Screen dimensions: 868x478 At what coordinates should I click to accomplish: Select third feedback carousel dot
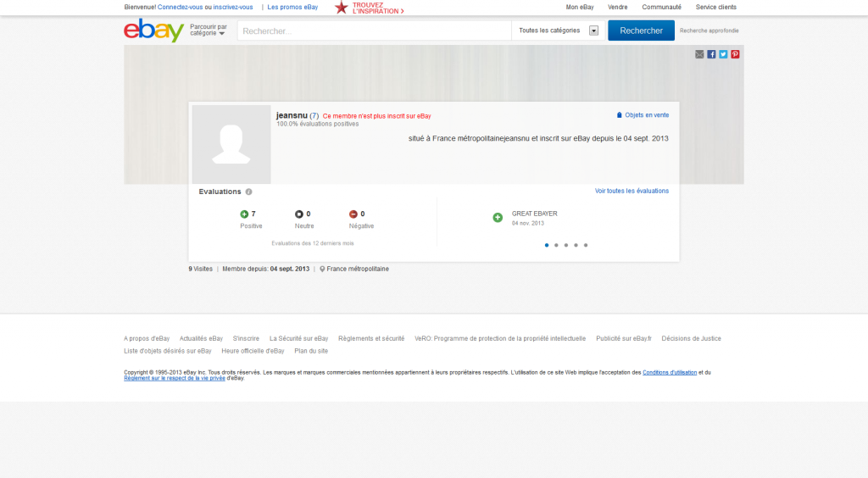click(566, 245)
